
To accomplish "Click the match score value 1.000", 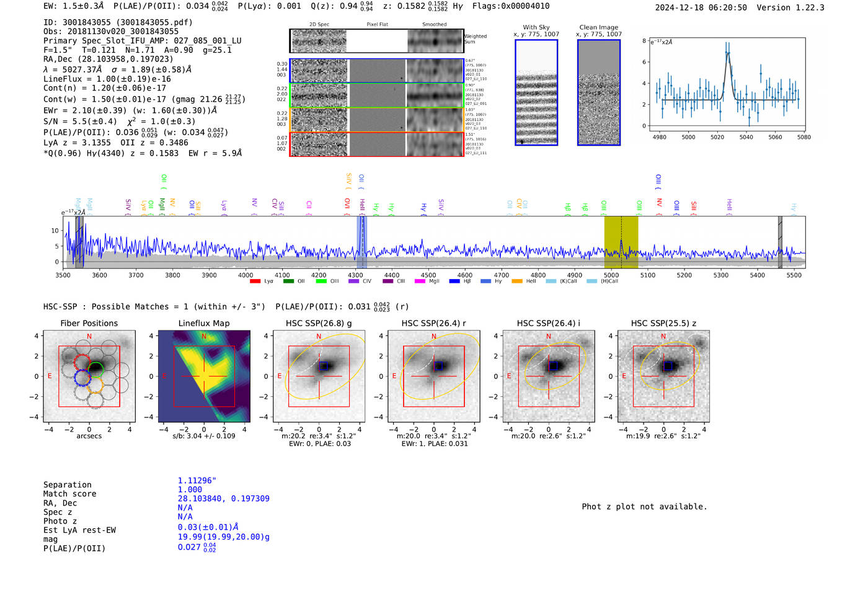I will pos(190,489).
